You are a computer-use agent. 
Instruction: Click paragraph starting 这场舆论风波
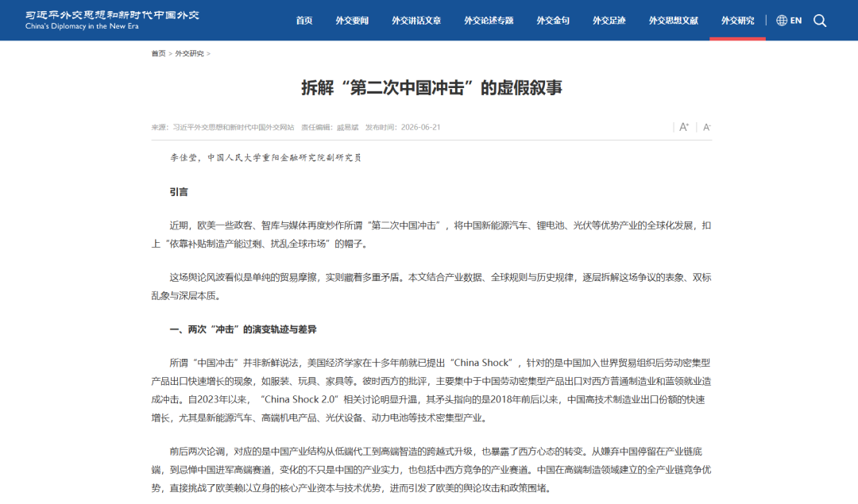[x=431, y=287]
